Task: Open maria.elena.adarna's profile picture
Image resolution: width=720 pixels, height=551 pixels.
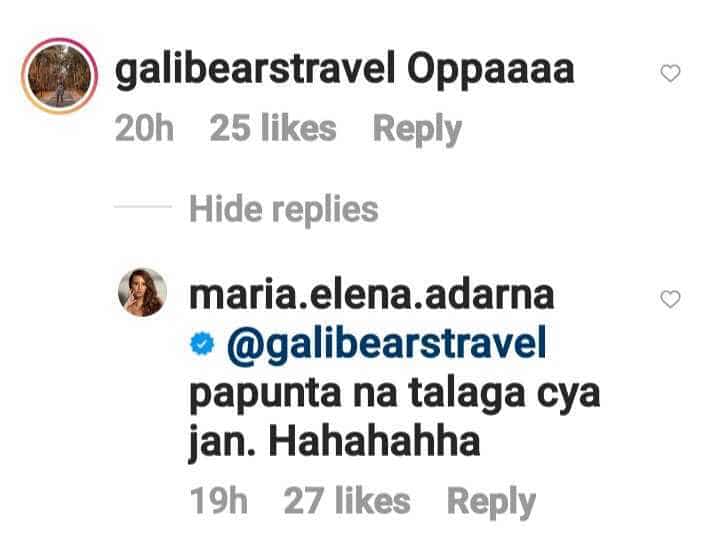Action: 142,292
